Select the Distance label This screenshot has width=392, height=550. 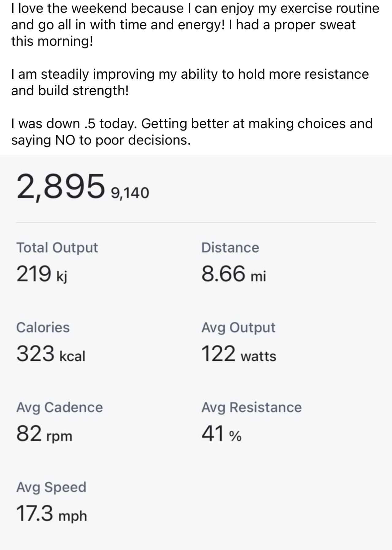click(230, 247)
